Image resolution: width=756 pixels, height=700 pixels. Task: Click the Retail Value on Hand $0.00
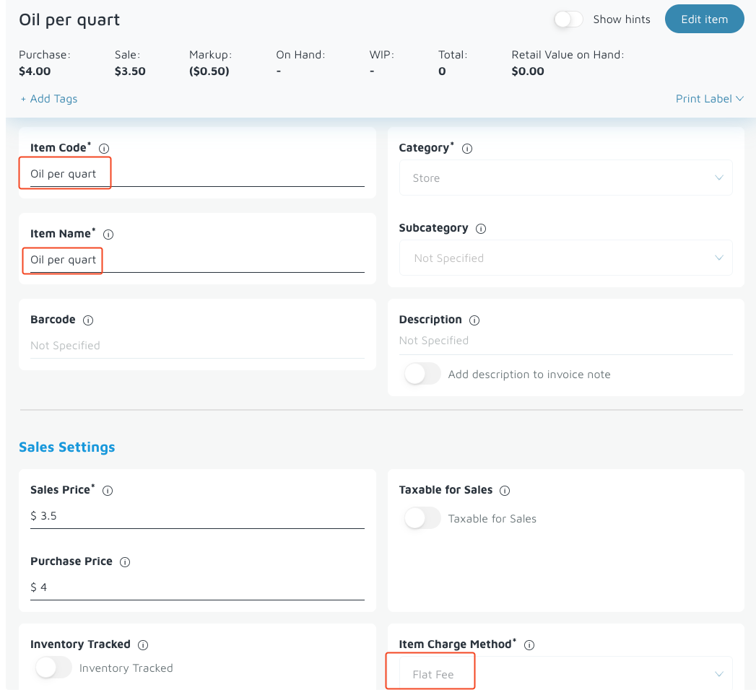click(528, 71)
